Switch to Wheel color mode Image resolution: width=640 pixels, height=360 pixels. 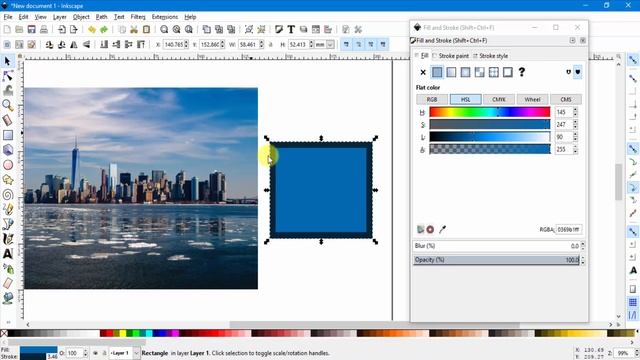click(x=532, y=100)
